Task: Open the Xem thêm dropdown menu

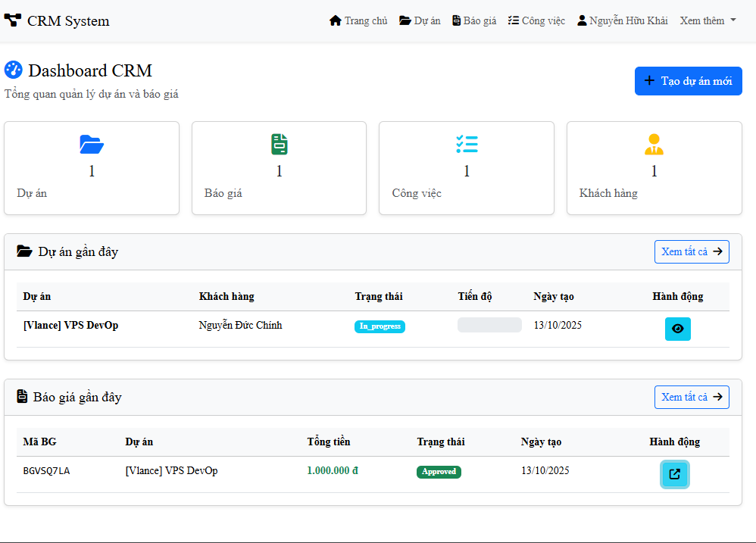Action: 708,20
